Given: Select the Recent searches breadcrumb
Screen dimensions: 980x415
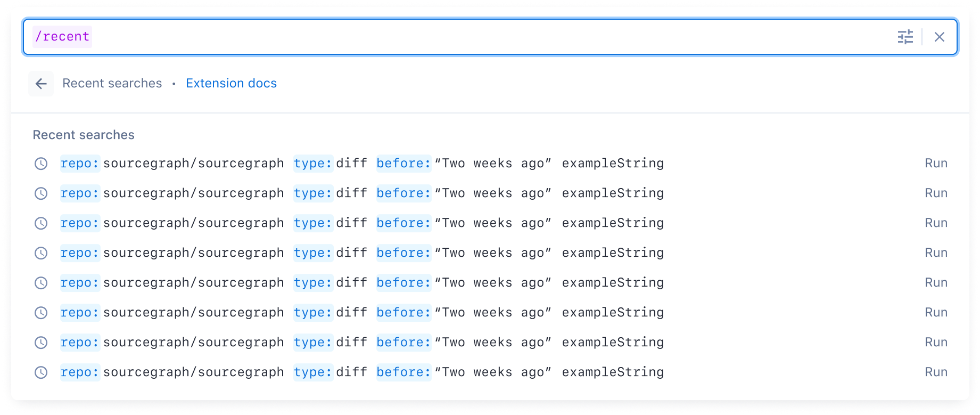Looking at the screenshot, I should coord(112,83).
